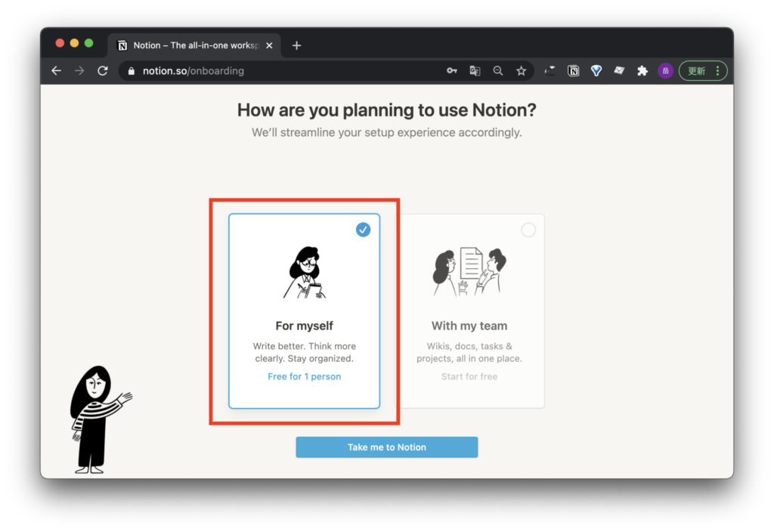Click the 'Write better. Think more clearly' description

[304, 352]
